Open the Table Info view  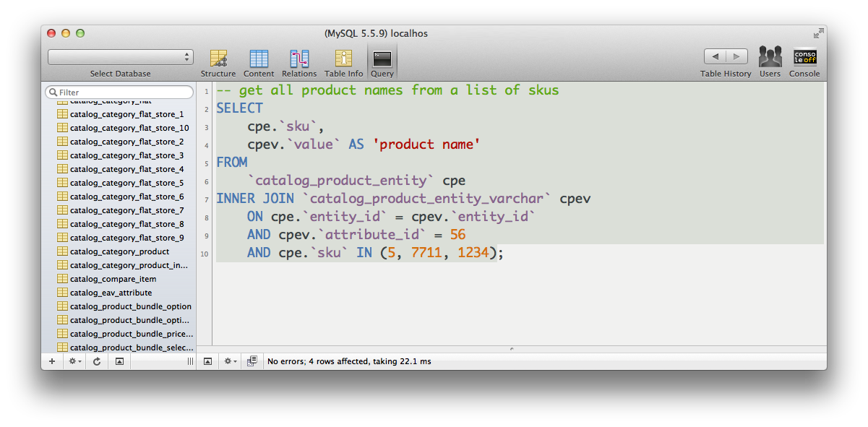click(x=343, y=64)
